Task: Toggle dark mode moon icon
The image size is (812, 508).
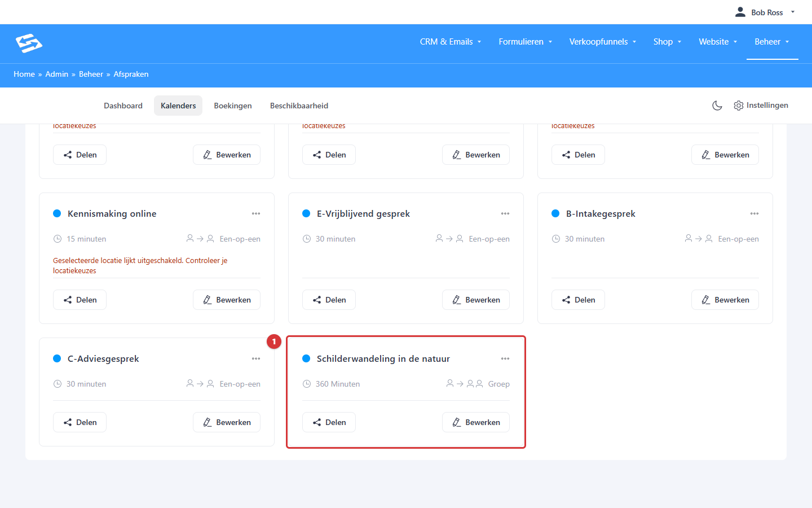Action: [x=717, y=106]
